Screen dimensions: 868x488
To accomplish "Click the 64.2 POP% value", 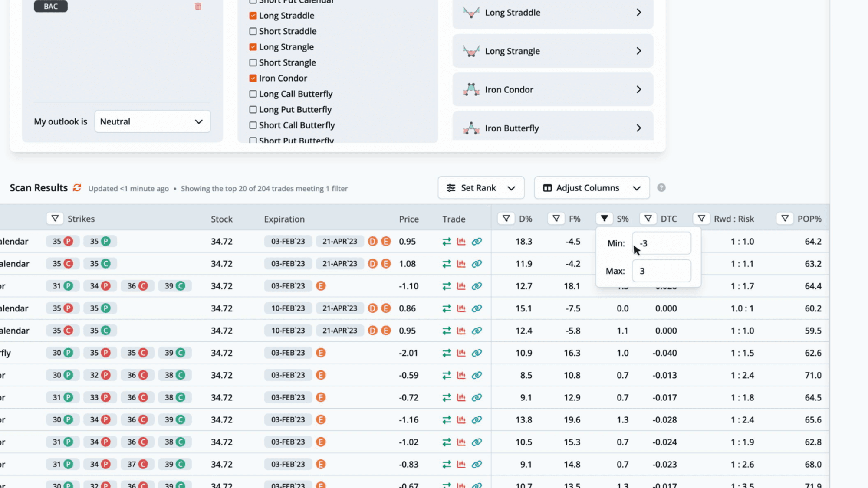I will click(813, 242).
